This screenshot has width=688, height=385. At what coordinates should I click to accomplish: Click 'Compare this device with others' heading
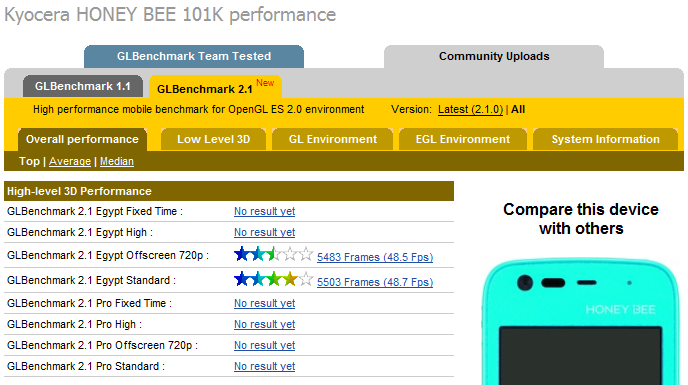pos(581,219)
